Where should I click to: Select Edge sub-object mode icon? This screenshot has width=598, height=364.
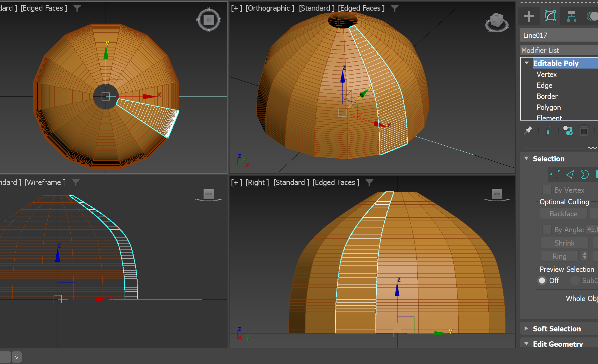pyautogui.click(x=570, y=174)
